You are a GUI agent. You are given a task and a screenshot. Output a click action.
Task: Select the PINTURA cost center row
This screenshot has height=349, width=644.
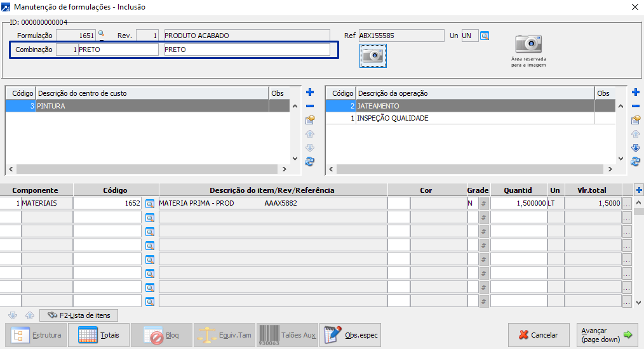pos(147,106)
